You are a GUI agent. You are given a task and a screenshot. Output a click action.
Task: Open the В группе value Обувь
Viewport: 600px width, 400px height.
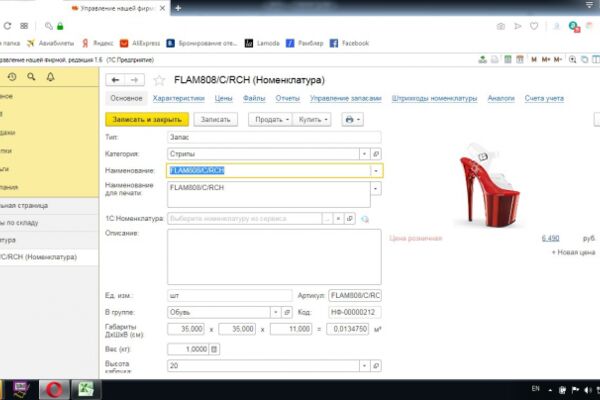point(287,312)
